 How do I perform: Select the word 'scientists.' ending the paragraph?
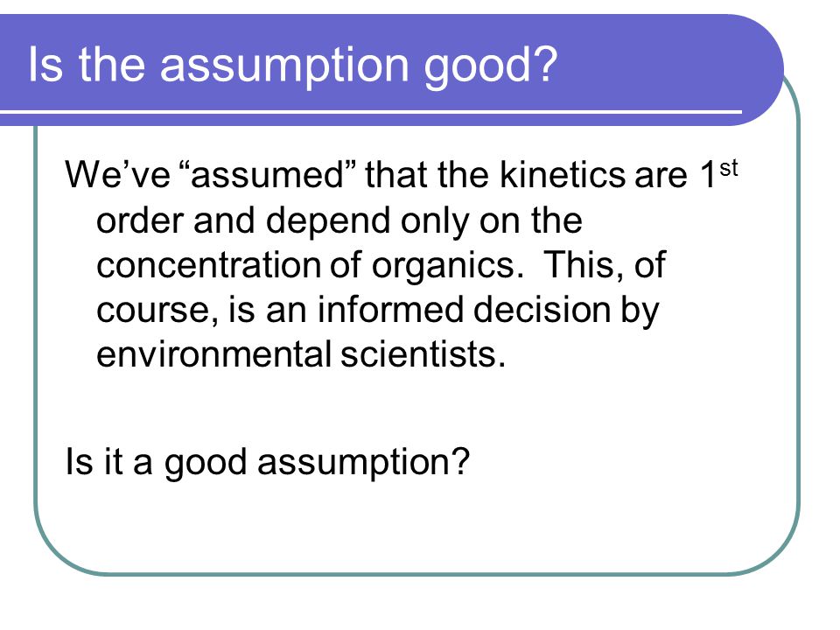423,354
